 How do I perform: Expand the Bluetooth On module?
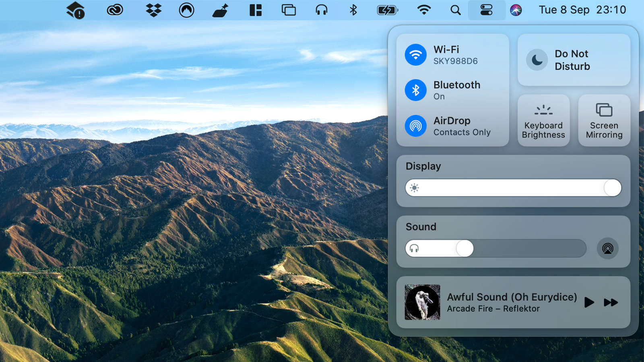coord(457,90)
